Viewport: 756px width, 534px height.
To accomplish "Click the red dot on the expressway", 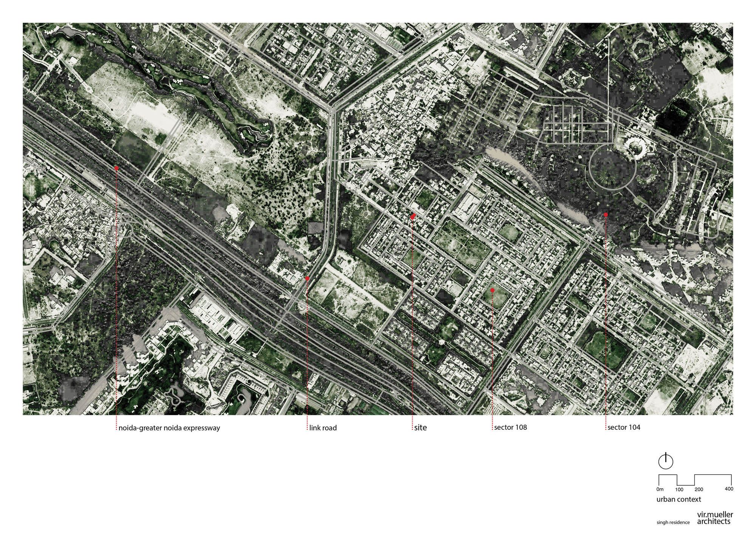I will [x=116, y=168].
